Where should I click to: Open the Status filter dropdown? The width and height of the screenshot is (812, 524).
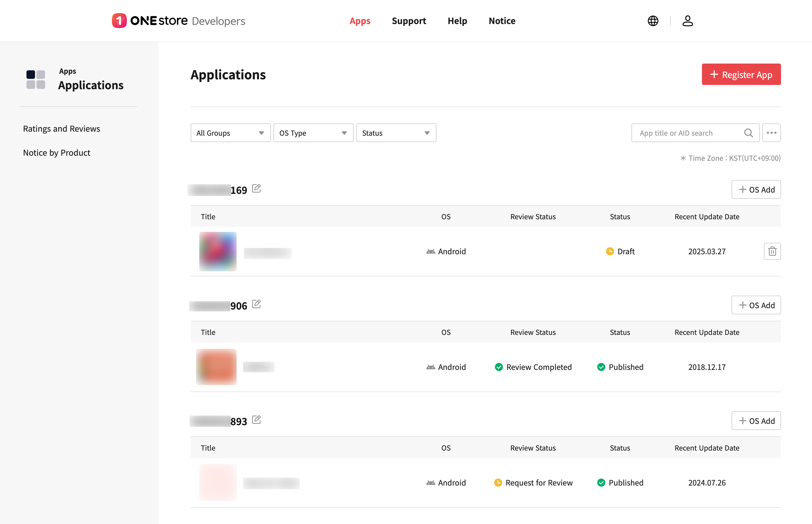pos(396,133)
